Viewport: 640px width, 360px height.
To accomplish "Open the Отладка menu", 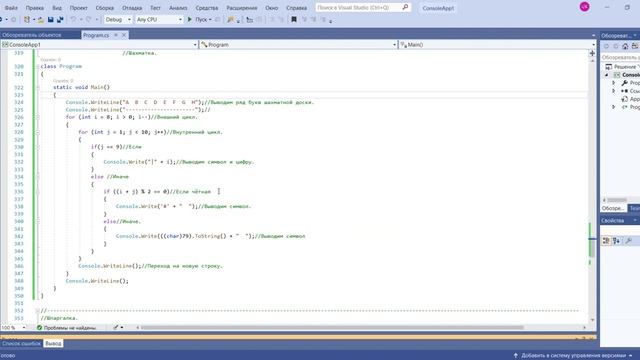I will pyautogui.click(x=132, y=8).
